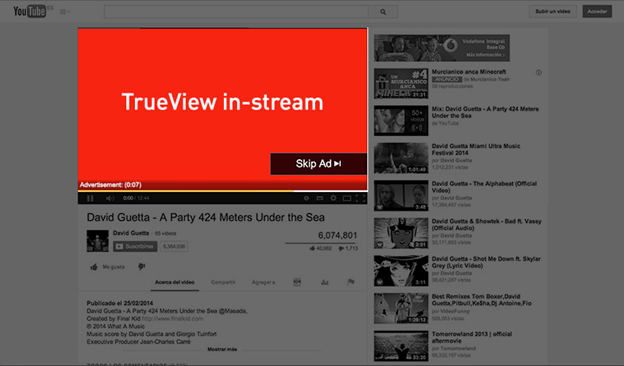Click the Best Remixes thumbnail showing 1:28:12
The image size is (624, 366).
[401, 308]
